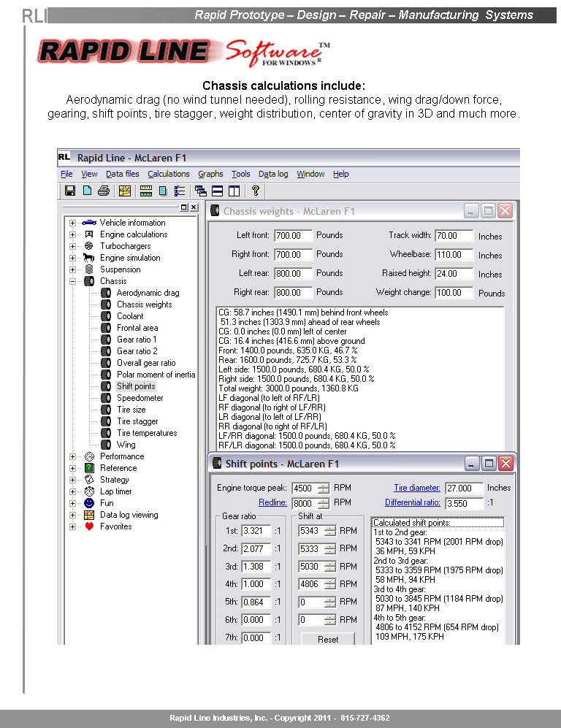Open the Data files menu
This screenshot has width=561, height=728.
click(122, 174)
